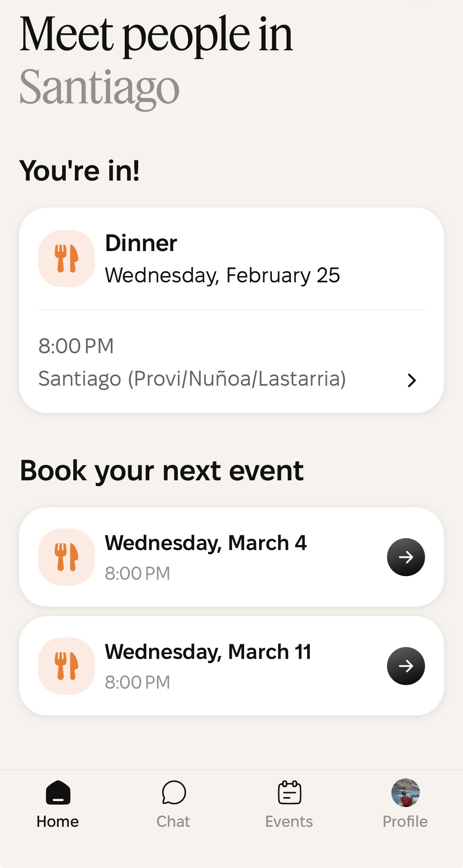Viewport: 463px width, 868px height.
Task: Click the dinner icon beside Wednesday, March 4
Action: click(x=66, y=557)
